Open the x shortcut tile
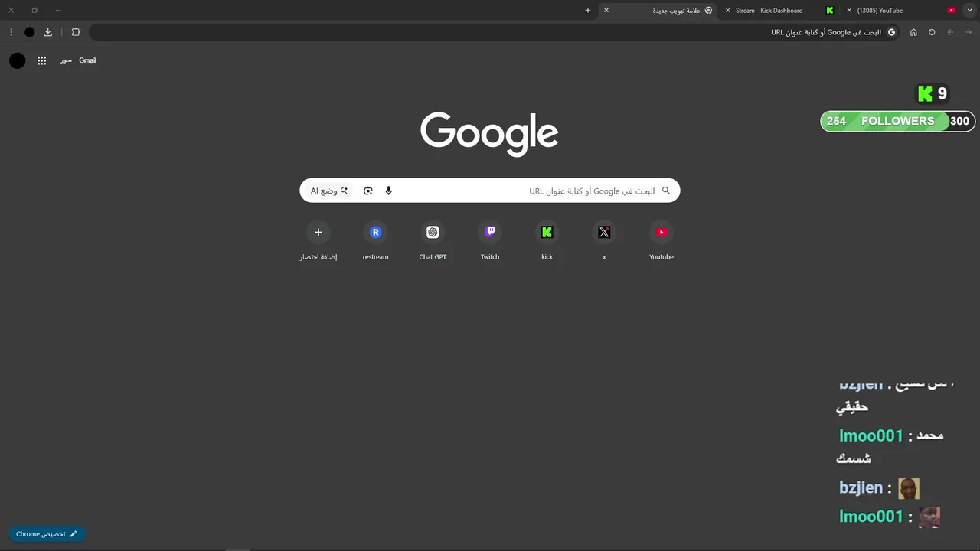The image size is (980, 551). pyautogui.click(x=604, y=240)
